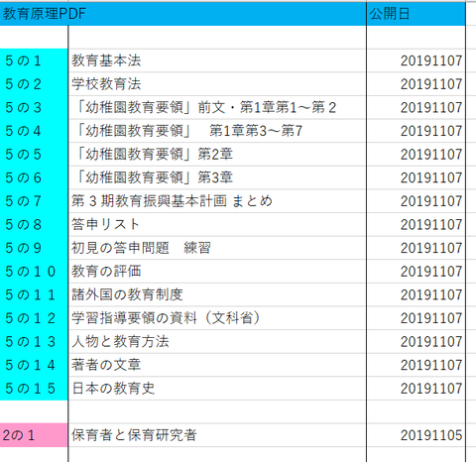
Task: Click the pink cell labeled 2の1
Action: point(34,435)
